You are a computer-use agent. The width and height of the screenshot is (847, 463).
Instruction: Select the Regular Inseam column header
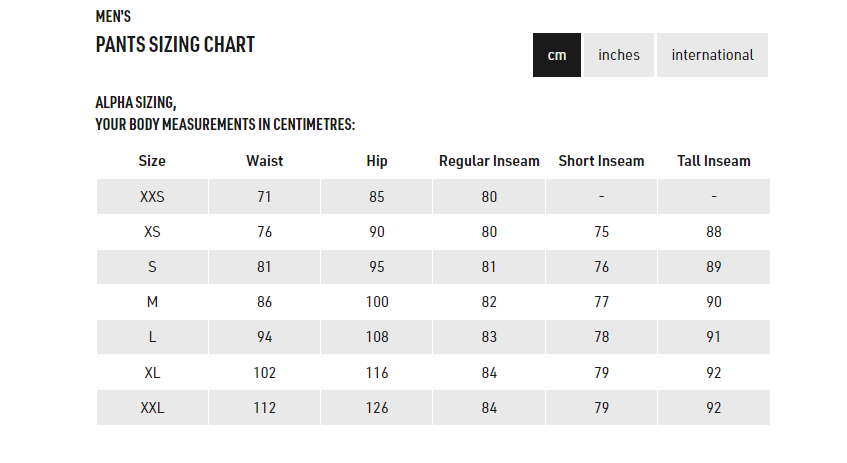click(489, 161)
